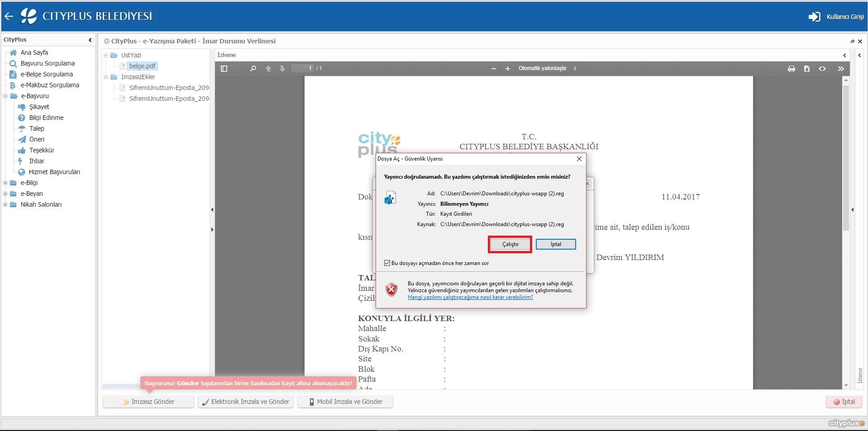Open Ana Sayfa from the sidebar
Viewport: 868px width, 431px height.
pyautogui.click(x=34, y=52)
